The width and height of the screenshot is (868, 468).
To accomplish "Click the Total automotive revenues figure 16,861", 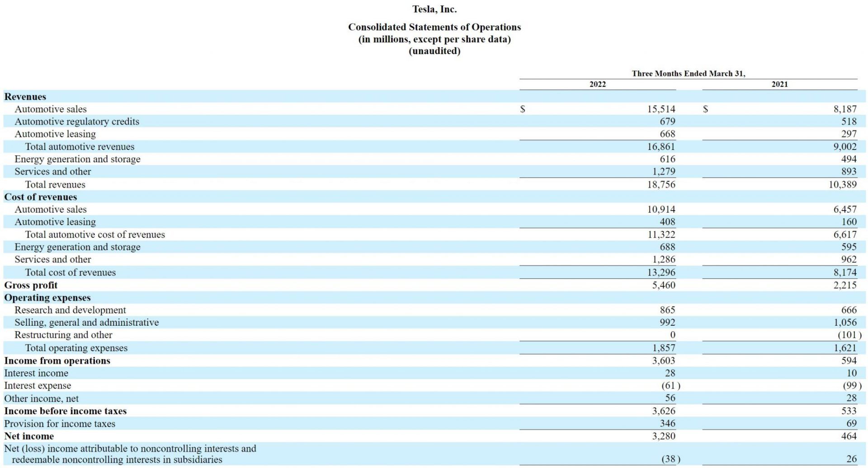I will tap(663, 146).
